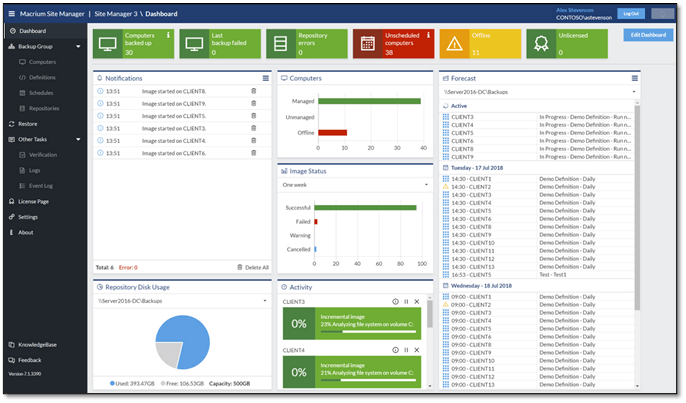Click info icon on Unscheduled computers tile
Image resolution: width=686 pixels, height=403 pixels.
click(x=428, y=35)
